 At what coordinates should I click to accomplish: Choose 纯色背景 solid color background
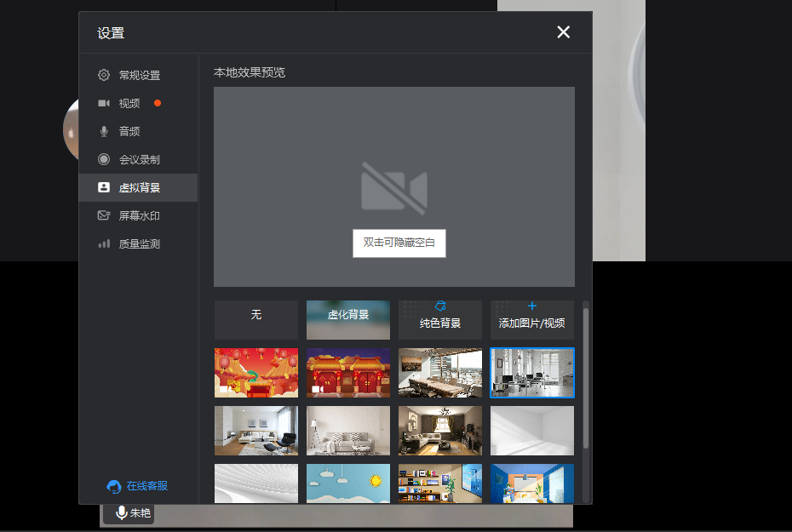tap(440, 320)
